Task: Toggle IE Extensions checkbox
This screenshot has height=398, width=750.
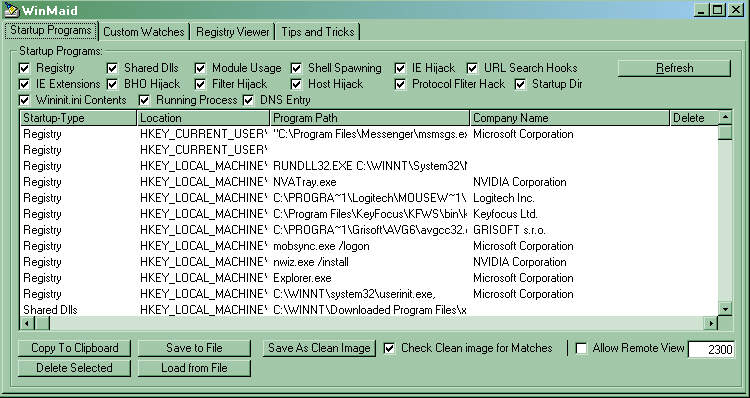Action: point(24,84)
